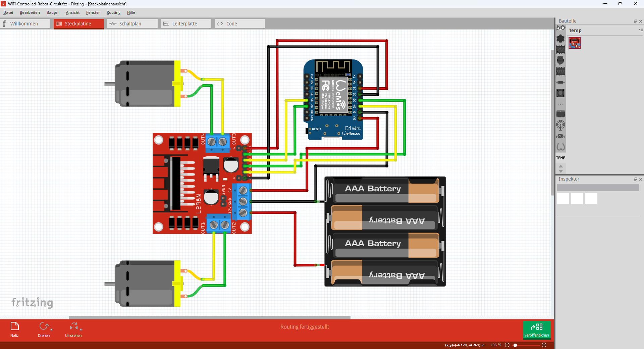Undock the Inspektor panel
Image resolution: width=644 pixels, height=349 pixels.
pyautogui.click(x=635, y=179)
